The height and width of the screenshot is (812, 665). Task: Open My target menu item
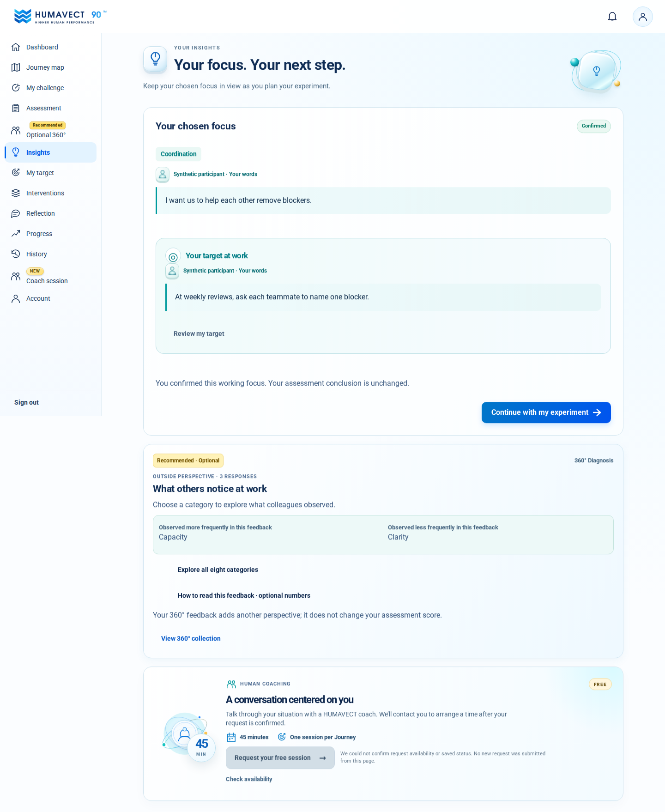[x=51, y=173]
